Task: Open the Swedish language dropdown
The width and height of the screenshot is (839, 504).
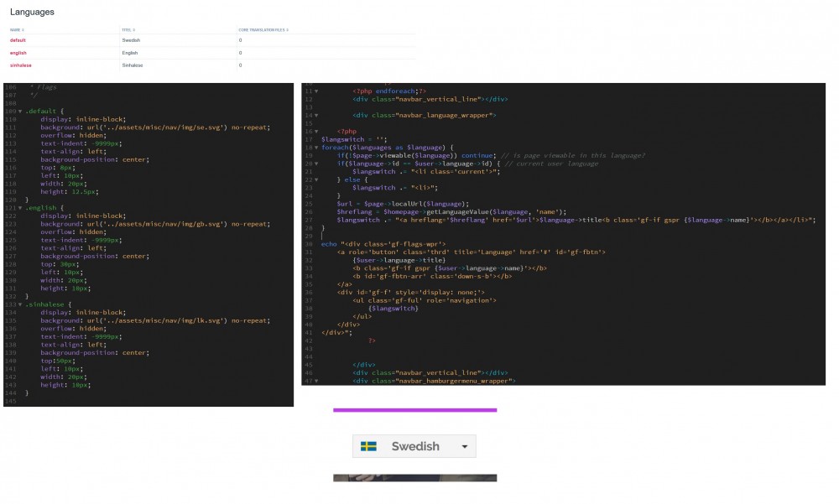Action: (414, 446)
